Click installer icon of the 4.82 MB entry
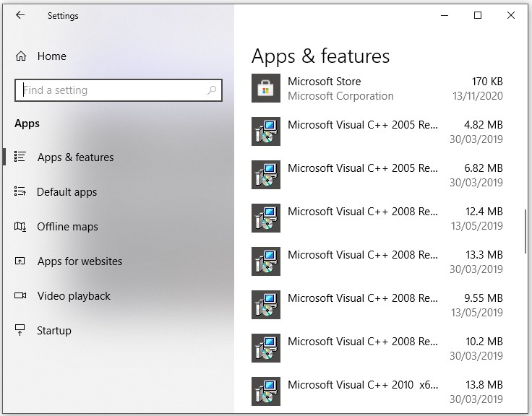The height and width of the screenshot is (416, 532). pyautogui.click(x=266, y=131)
